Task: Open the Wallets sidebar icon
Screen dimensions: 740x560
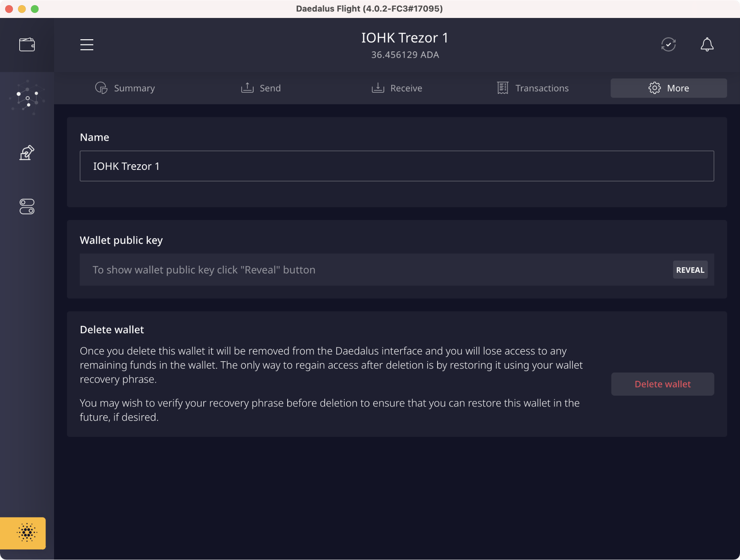Action: (x=27, y=45)
